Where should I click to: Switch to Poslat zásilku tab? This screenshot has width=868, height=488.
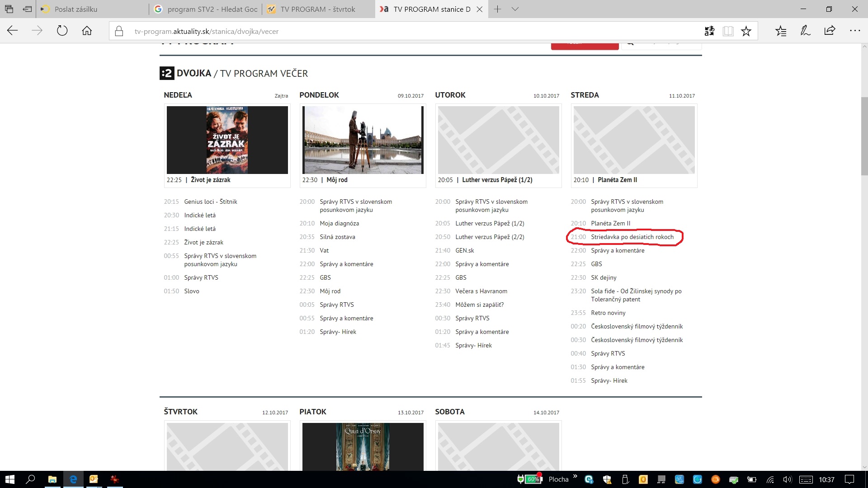click(x=92, y=9)
